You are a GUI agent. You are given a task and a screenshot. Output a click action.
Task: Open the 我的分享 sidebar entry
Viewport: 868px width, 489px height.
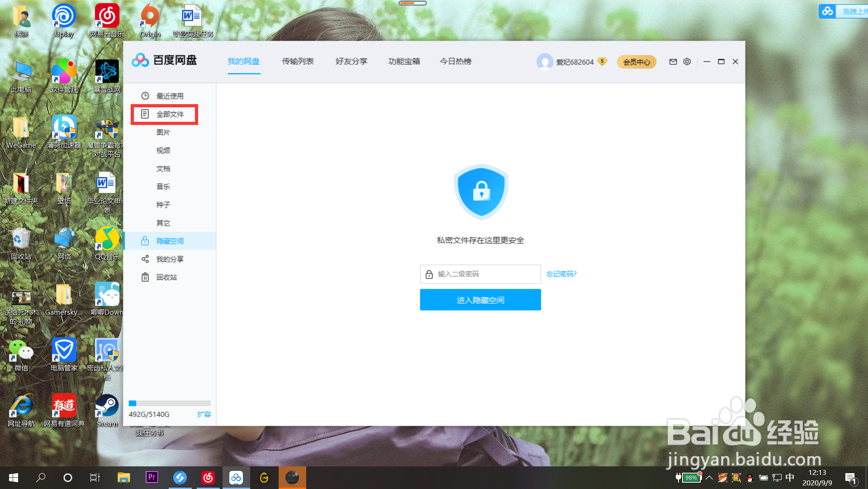(x=171, y=259)
